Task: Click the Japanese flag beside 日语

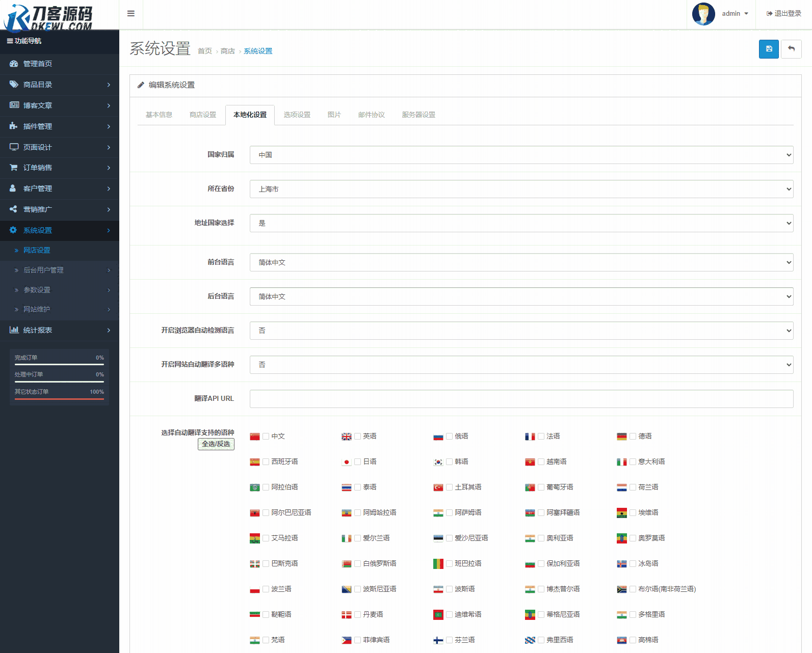Action: click(347, 462)
